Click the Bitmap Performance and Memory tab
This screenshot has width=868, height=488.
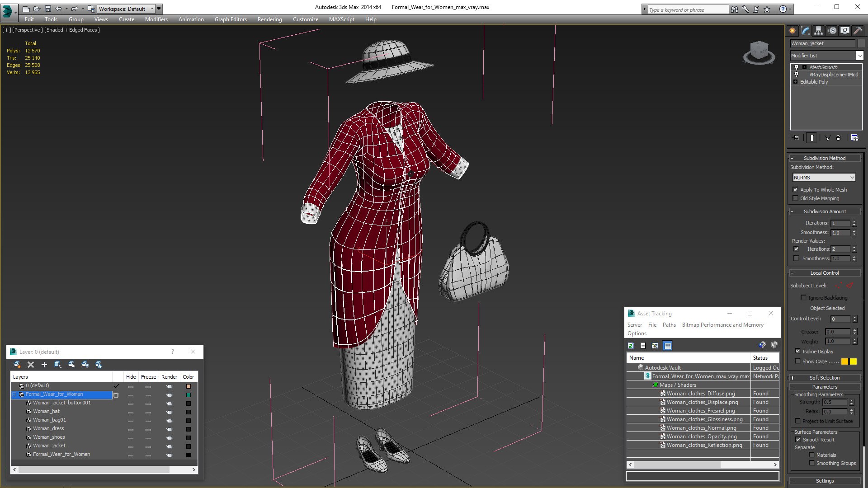(x=722, y=325)
